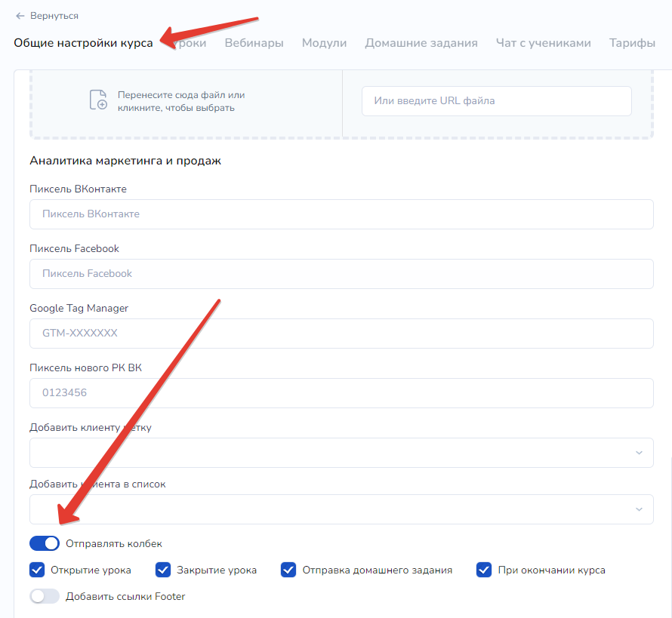The image size is (672, 618).
Task: Open the Добавить клиента в список dropdown
Action: [x=341, y=509]
